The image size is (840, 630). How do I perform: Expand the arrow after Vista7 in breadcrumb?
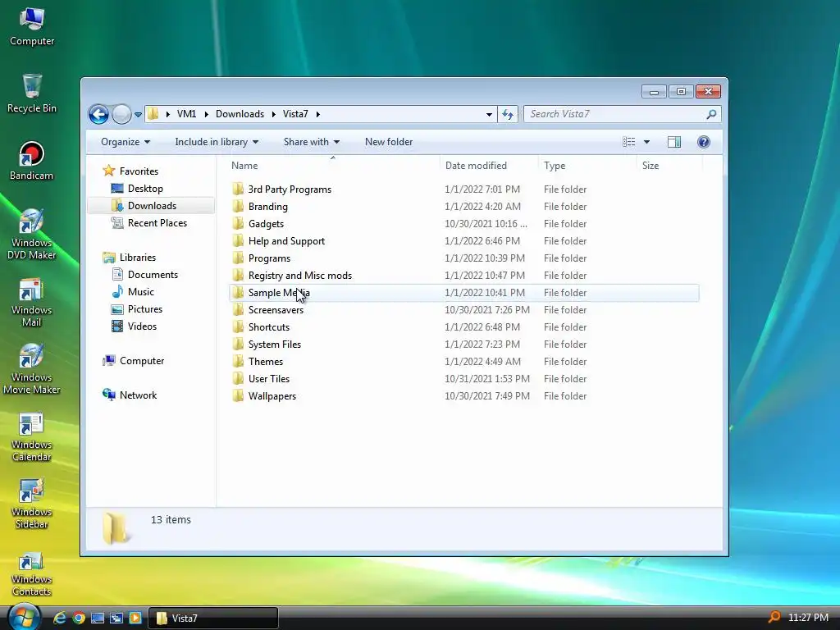pos(317,114)
